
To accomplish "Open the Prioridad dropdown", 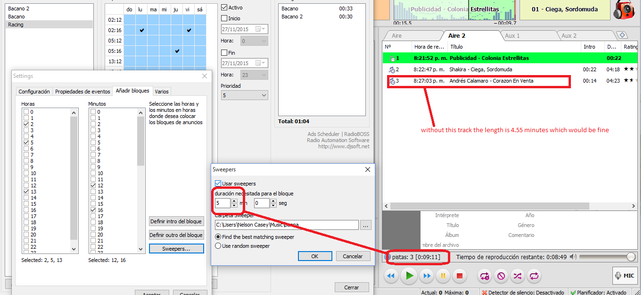I will [x=244, y=95].
